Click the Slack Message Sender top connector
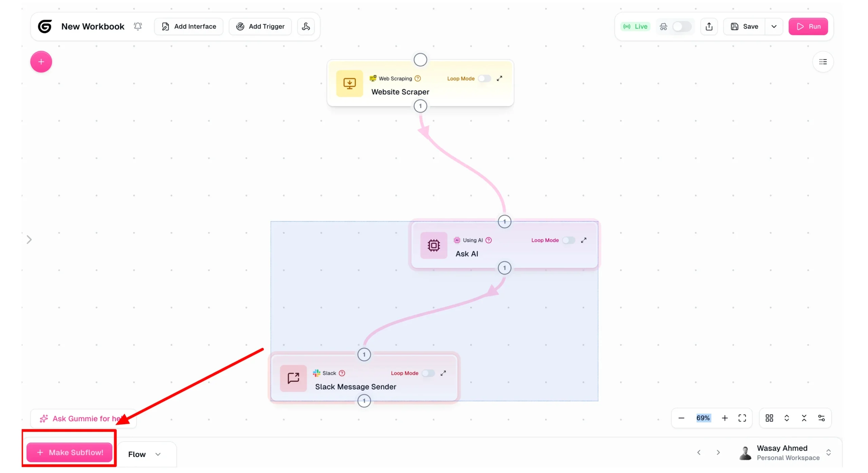Screen dimensions: 868x473 [364, 355]
